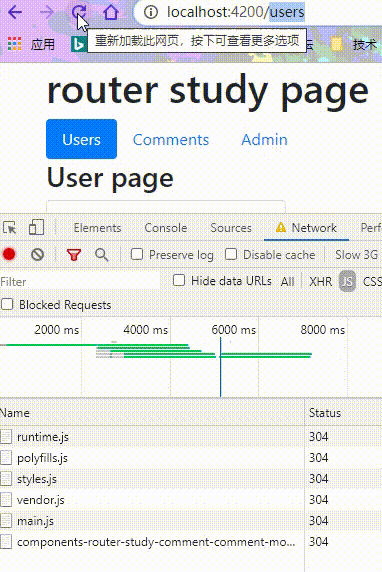Open the browser home page icon
The height and width of the screenshot is (572, 382).
pyautogui.click(x=111, y=12)
